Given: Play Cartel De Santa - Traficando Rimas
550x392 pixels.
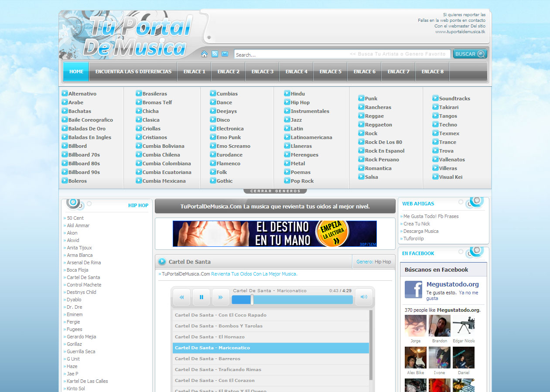Looking at the screenshot, I should tap(271, 369).
